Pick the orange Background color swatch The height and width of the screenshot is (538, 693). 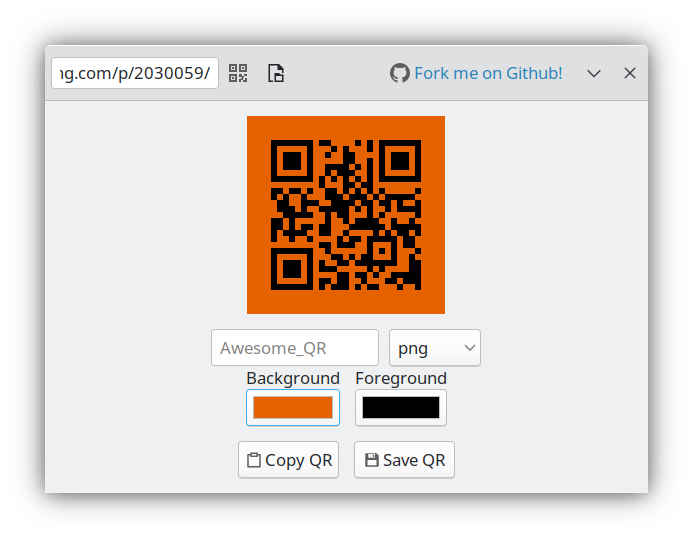pos(293,408)
